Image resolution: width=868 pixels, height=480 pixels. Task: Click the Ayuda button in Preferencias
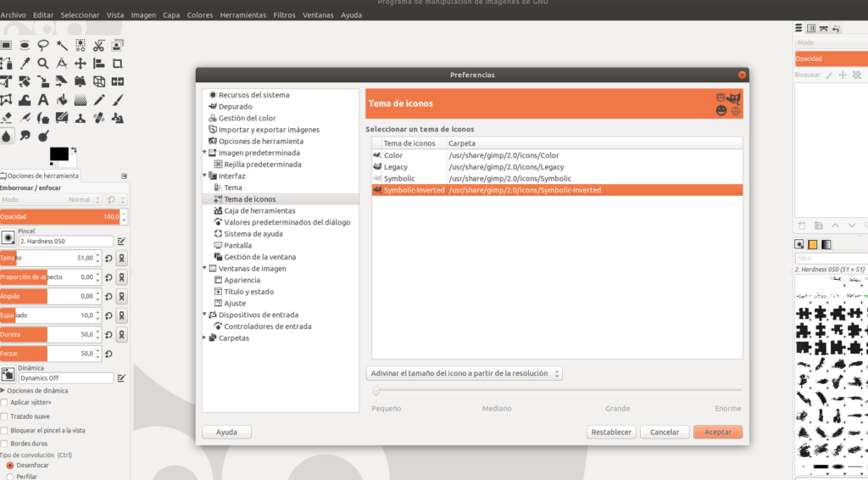click(x=226, y=432)
